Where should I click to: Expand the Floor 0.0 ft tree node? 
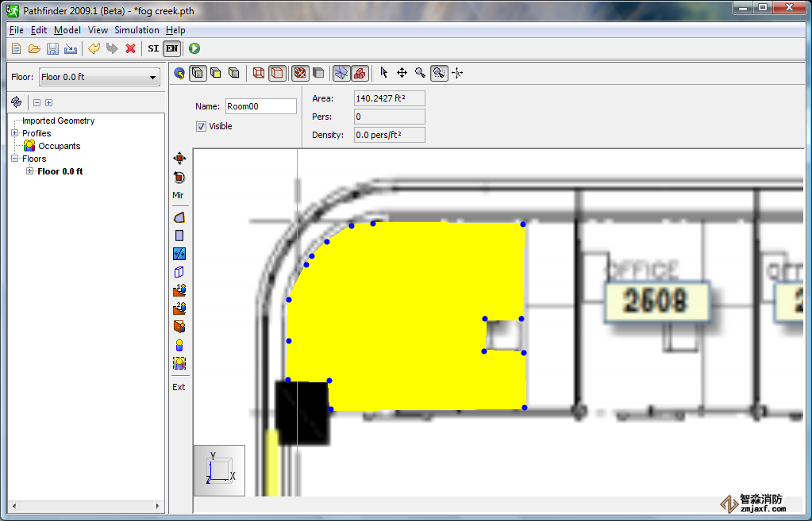coord(30,171)
